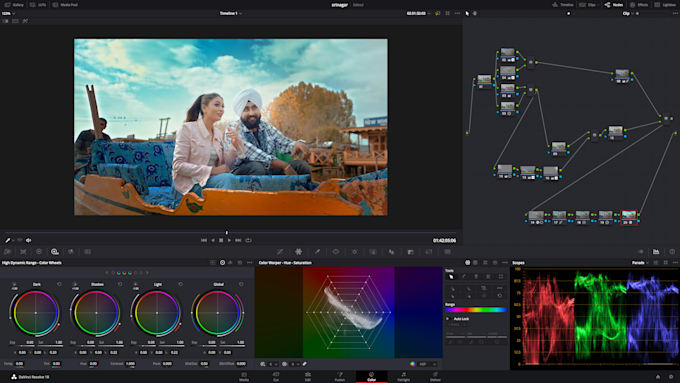Viewport: 680px width, 383px height.
Task: Open the Timeline 1 dropdown
Action: [230, 13]
